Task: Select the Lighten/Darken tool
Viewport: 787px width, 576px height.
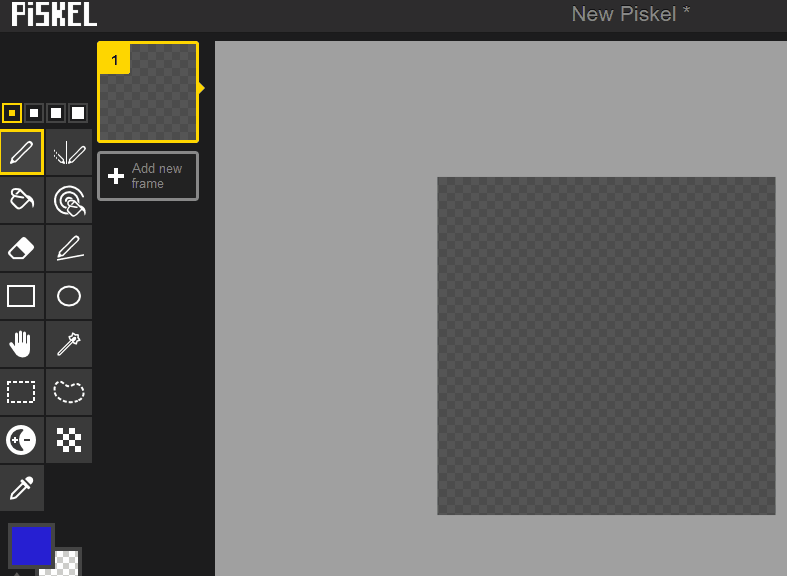Action: (22, 440)
